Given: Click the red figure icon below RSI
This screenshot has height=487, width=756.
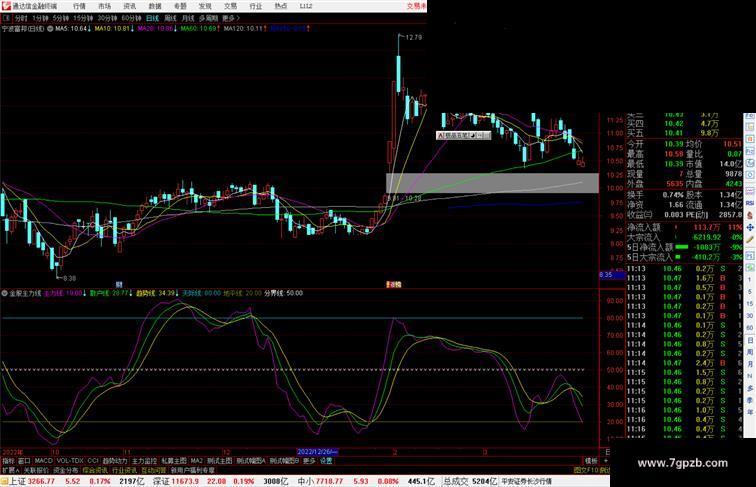Looking at the screenshot, I should (750, 216).
